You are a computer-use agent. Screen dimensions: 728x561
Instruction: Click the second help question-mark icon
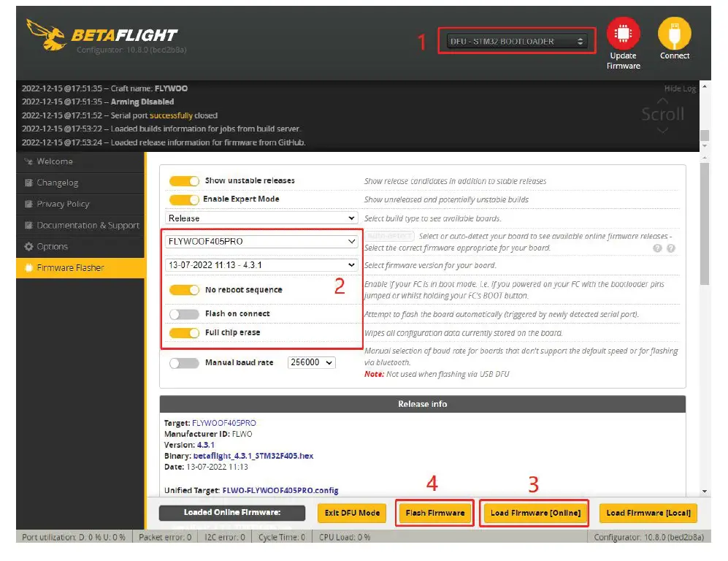tap(671, 248)
